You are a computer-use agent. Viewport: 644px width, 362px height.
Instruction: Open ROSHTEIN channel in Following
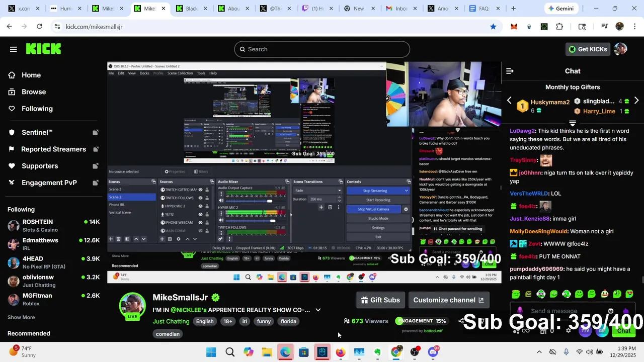(53, 225)
